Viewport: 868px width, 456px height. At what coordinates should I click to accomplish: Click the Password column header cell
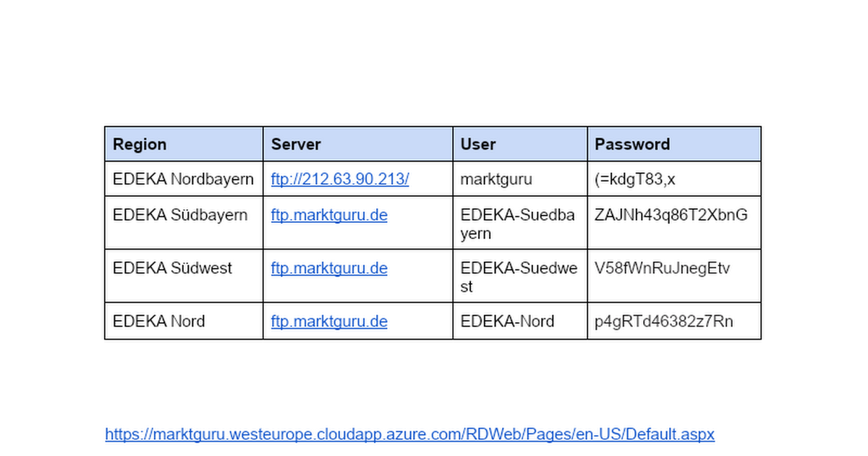(673, 144)
